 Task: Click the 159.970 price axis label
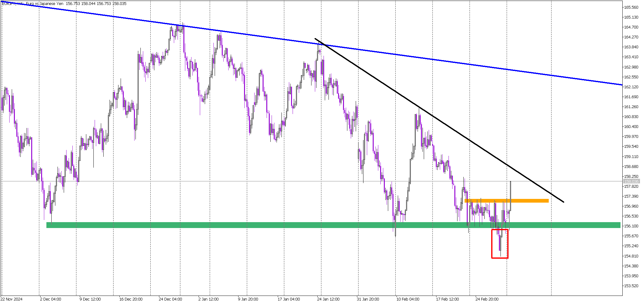click(631, 136)
